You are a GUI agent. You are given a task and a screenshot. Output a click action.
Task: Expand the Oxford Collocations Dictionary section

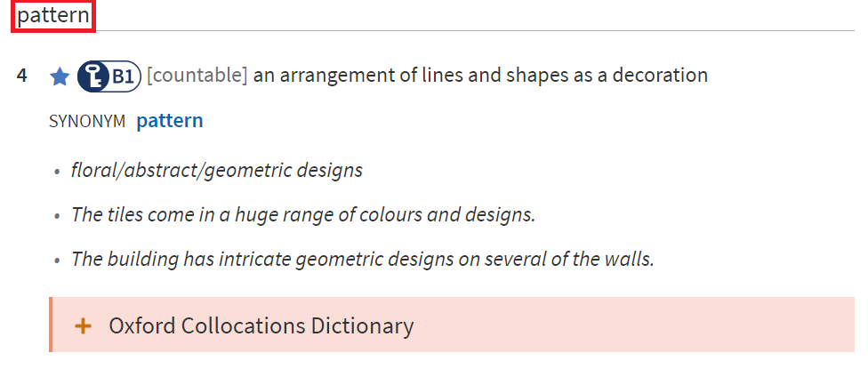[x=452, y=325]
